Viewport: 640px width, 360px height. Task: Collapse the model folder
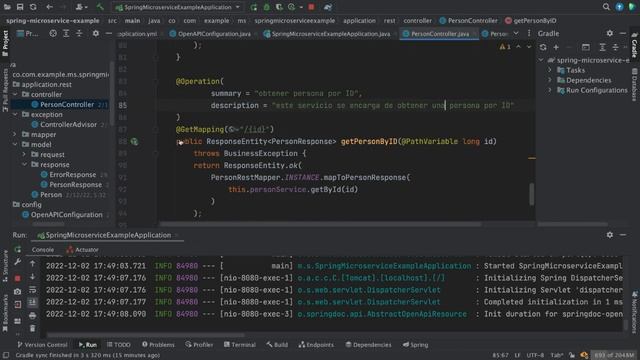(16, 144)
